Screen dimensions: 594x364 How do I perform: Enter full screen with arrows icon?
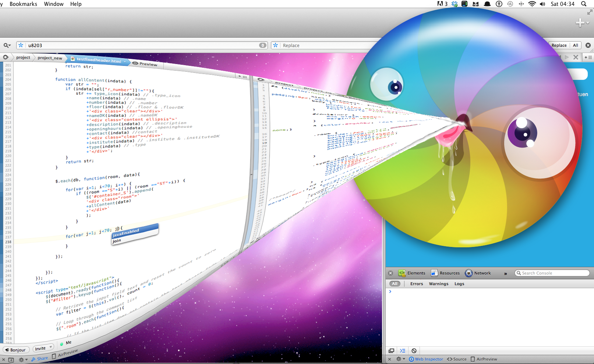coord(590,12)
